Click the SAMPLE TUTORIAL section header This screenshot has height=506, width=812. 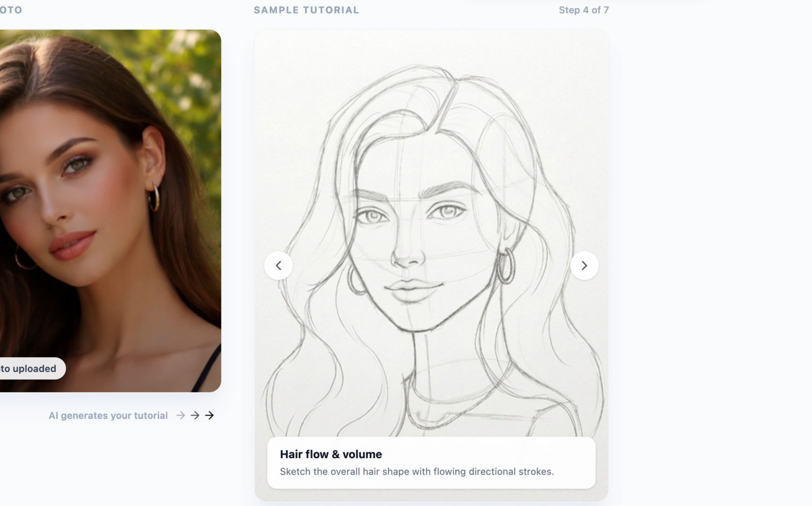(306, 10)
